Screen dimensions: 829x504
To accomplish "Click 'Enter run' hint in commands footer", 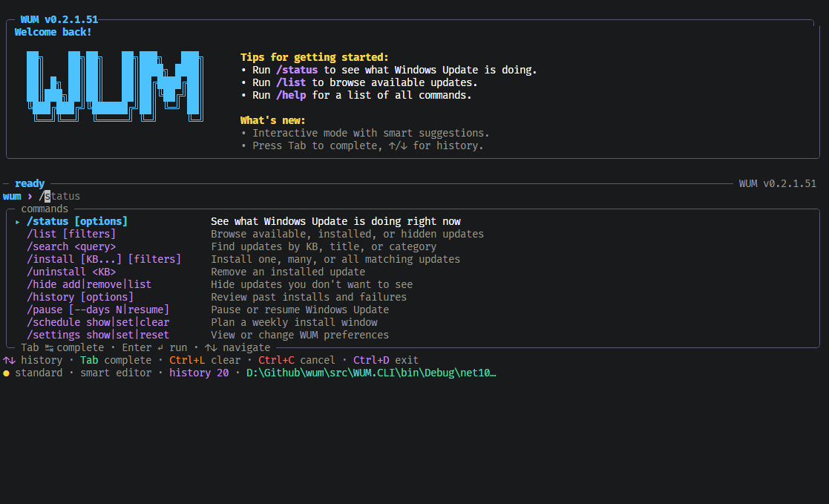I will (x=154, y=347).
